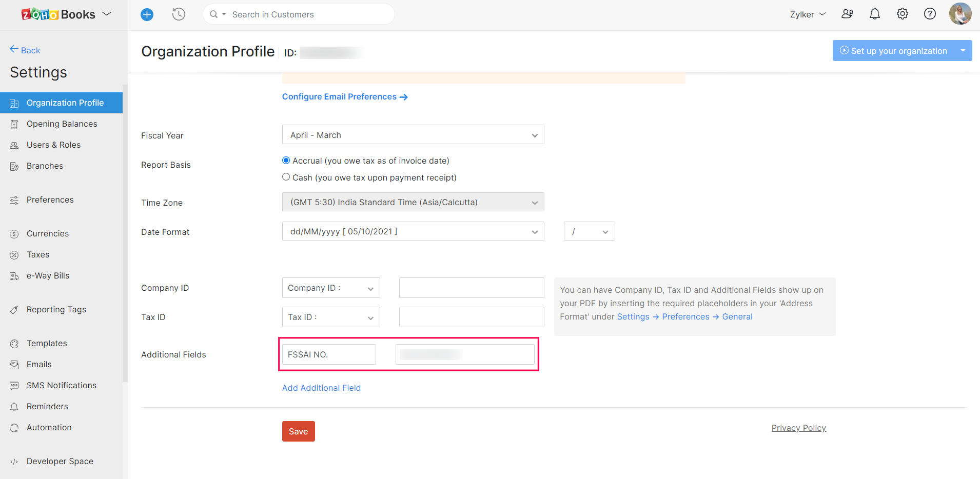This screenshot has width=980, height=479.
Task: Click the refer and earn people icon
Action: (847, 14)
